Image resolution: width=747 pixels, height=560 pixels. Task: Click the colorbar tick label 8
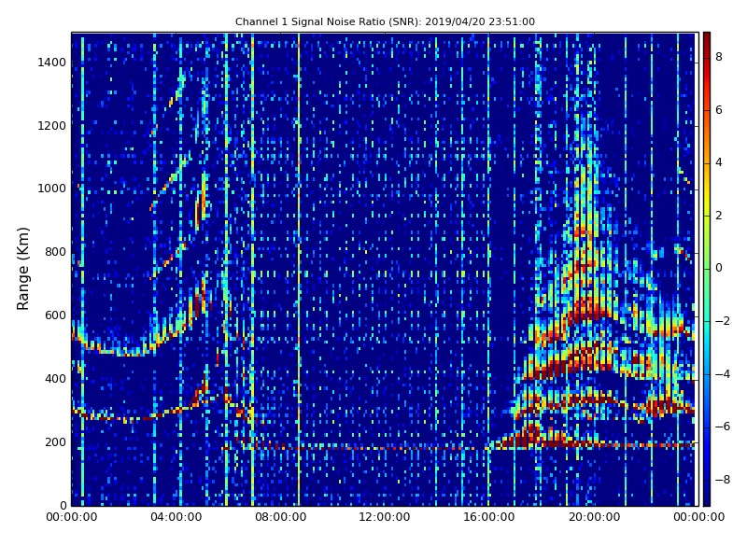(x=718, y=57)
